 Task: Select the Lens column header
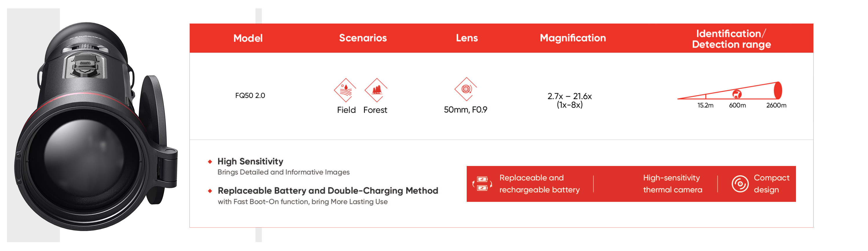[x=467, y=38]
